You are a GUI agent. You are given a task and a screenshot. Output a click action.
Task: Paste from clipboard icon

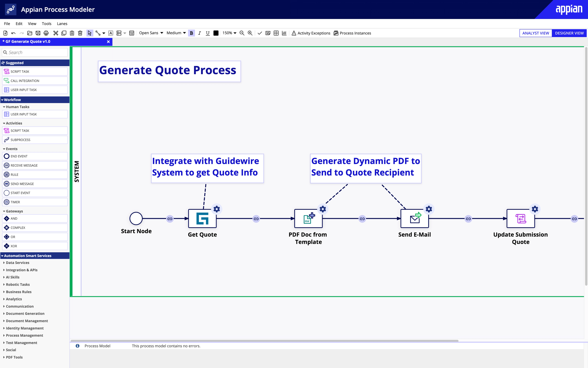click(72, 33)
